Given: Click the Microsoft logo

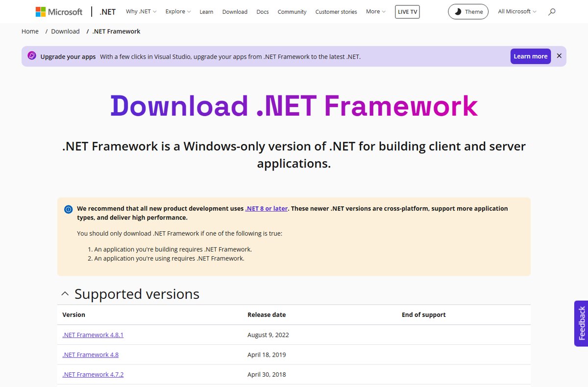Looking at the screenshot, I should [59, 11].
